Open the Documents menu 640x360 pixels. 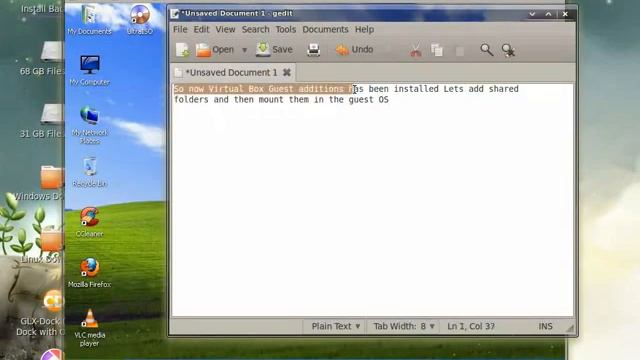(325, 29)
